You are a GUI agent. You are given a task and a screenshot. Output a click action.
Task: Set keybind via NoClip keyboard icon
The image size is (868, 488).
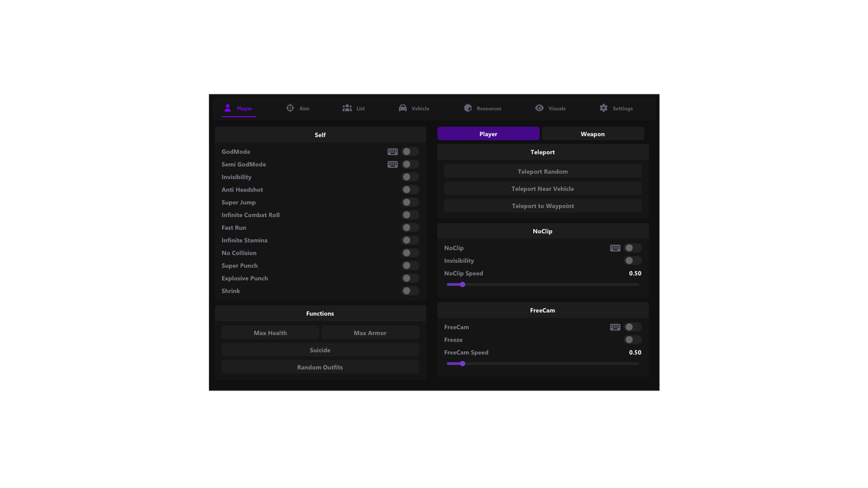click(x=615, y=248)
